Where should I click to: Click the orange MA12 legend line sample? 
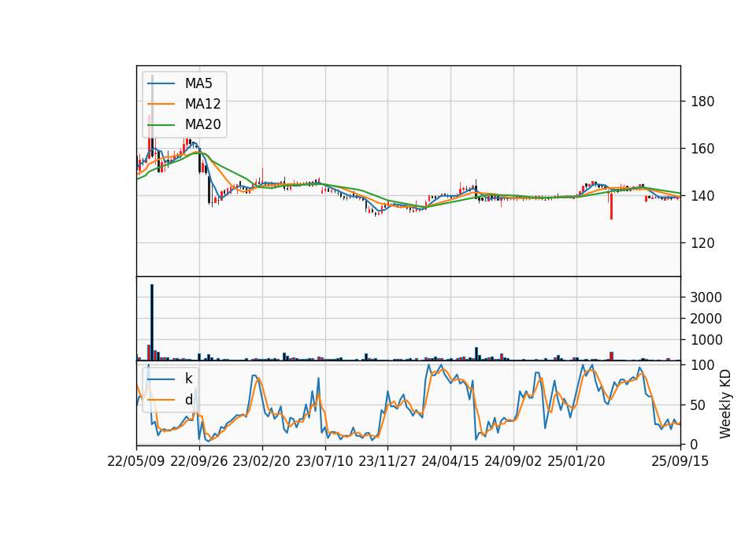tap(161, 104)
